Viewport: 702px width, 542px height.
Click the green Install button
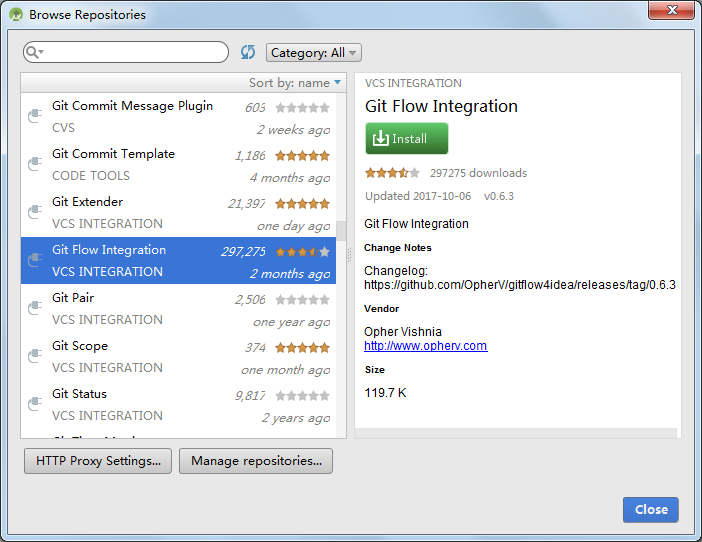(x=407, y=139)
